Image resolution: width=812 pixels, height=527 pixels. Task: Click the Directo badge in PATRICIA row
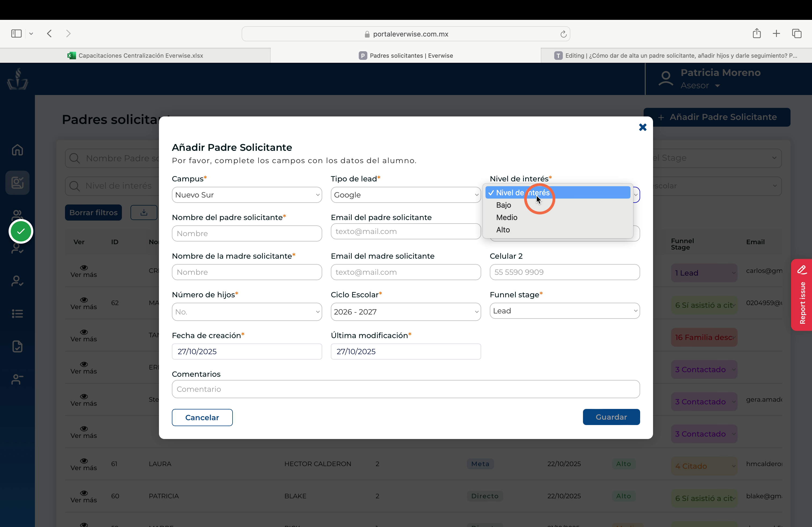(485, 496)
